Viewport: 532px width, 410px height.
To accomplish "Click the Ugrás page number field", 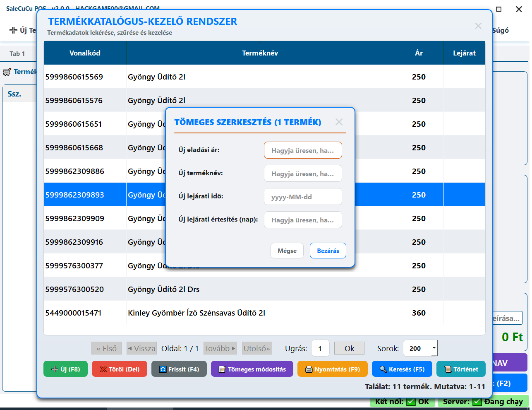I will coord(320,348).
